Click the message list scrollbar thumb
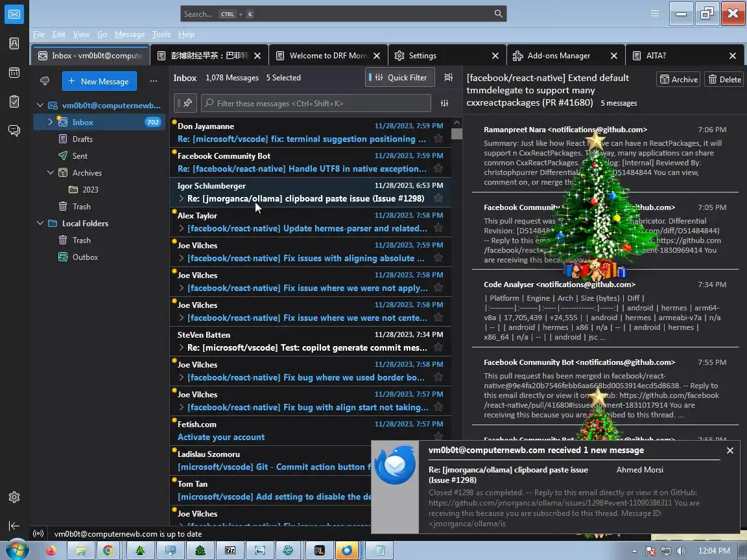The height and width of the screenshot is (560, 747). (x=456, y=134)
